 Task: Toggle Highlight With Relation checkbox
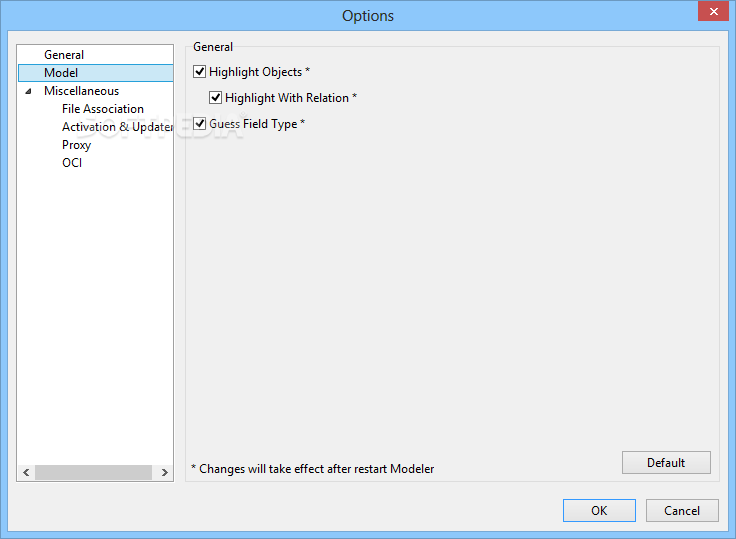coord(215,97)
